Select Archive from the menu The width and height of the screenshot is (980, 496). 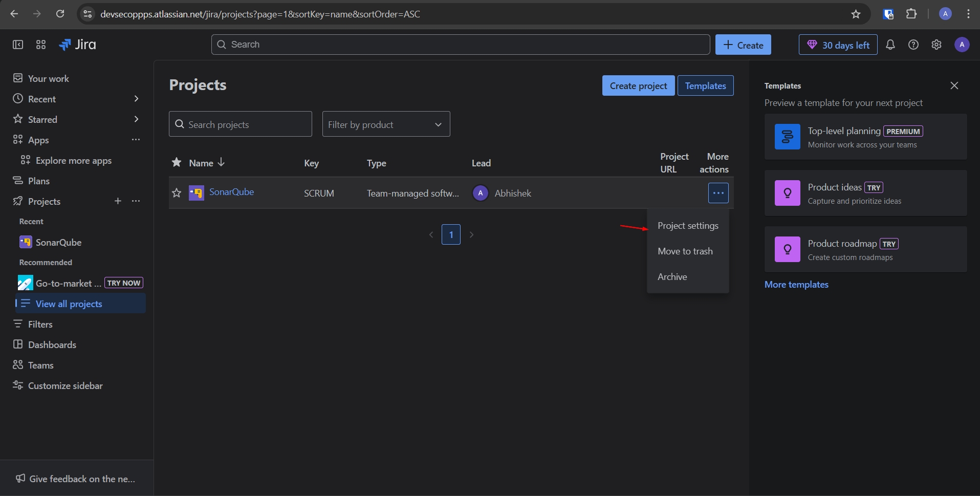(688, 277)
